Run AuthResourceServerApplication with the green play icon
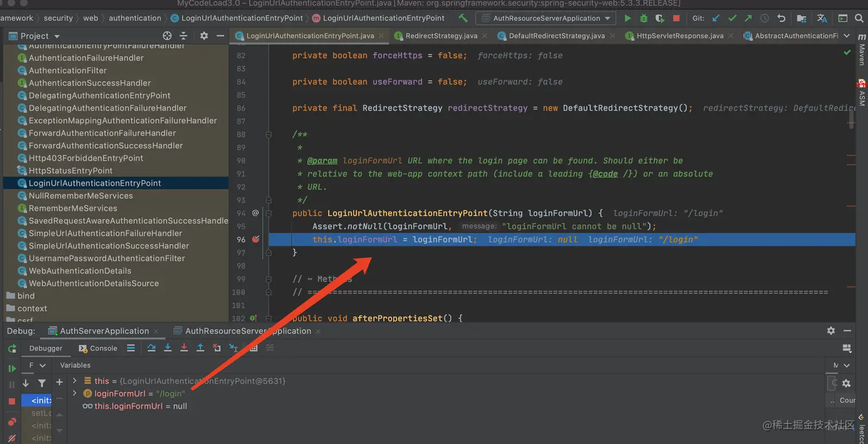The width and height of the screenshot is (868, 444). tap(627, 18)
